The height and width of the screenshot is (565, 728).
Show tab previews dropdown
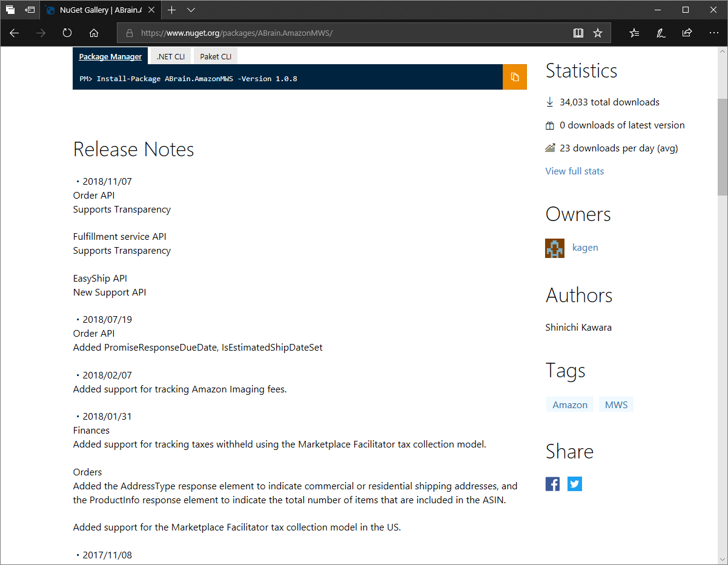tap(191, 10)
